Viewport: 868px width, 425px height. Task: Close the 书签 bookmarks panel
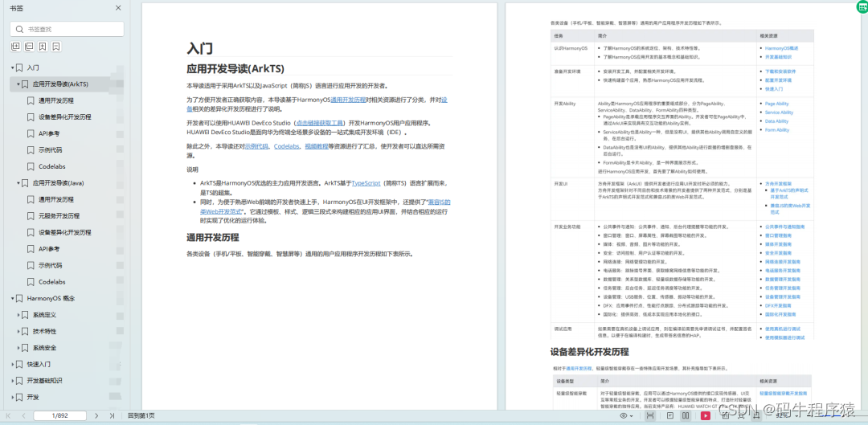118,8
